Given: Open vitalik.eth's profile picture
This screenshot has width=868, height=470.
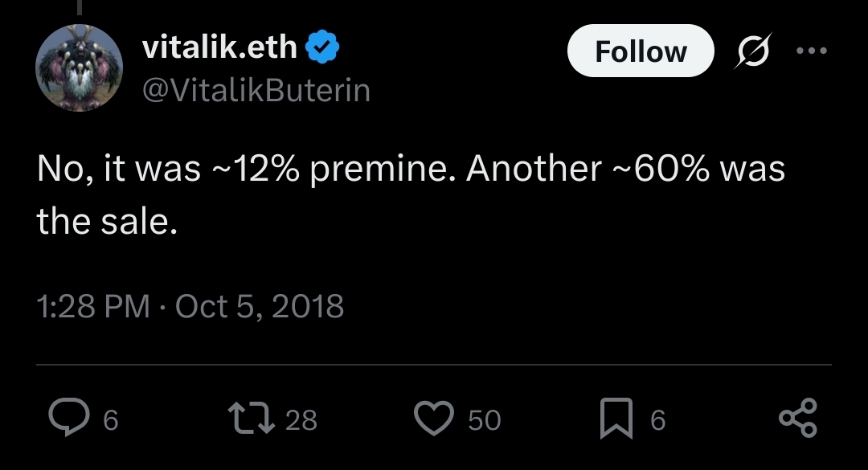Looking at the screenshot, I should click(x=80, y=67).
